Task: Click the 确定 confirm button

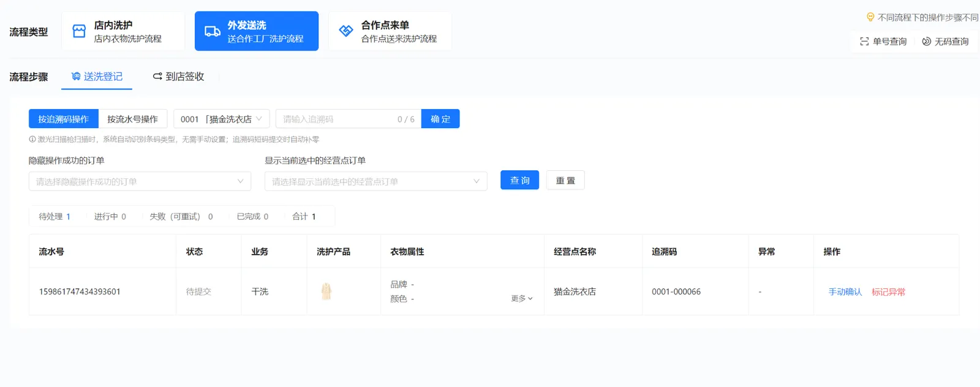Action: point(440,119)
